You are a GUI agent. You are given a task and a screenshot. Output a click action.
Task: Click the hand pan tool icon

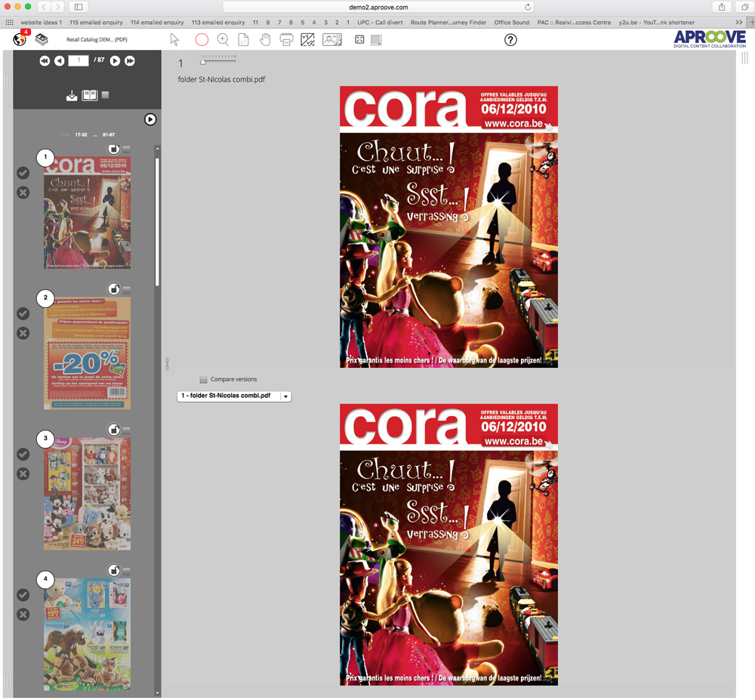coord(265,39)
